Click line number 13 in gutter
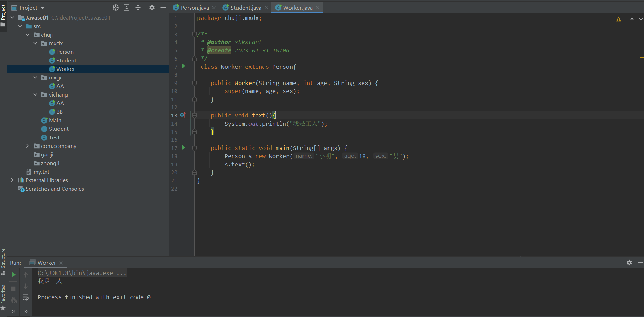The image size is (644, 317). click(174, 115)
